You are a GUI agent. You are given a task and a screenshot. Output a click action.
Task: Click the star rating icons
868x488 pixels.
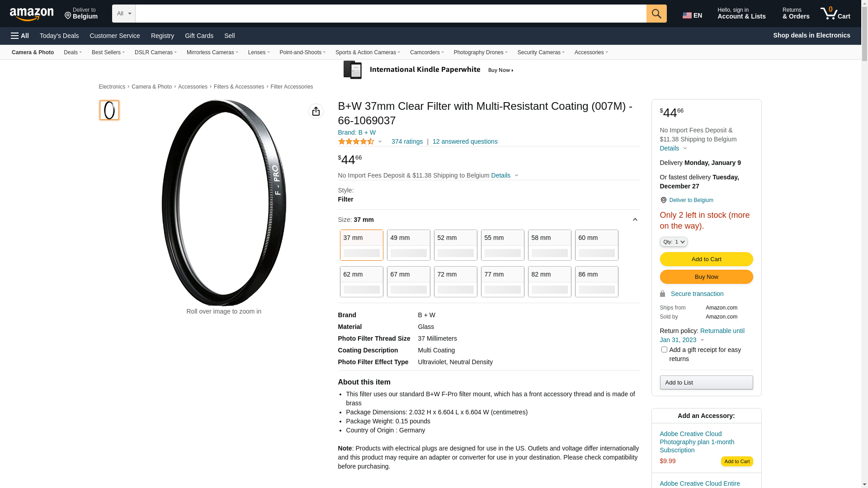(x=356, y=141)
